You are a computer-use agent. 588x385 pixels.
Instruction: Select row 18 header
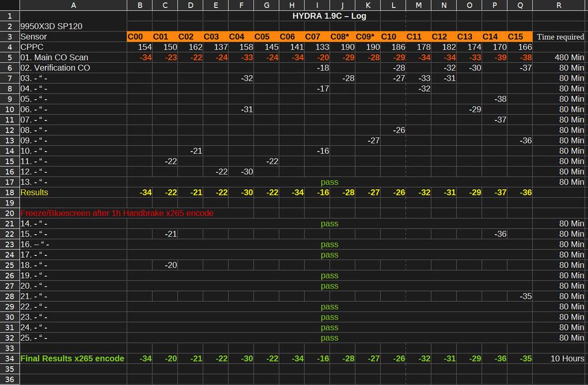(10, 193)
